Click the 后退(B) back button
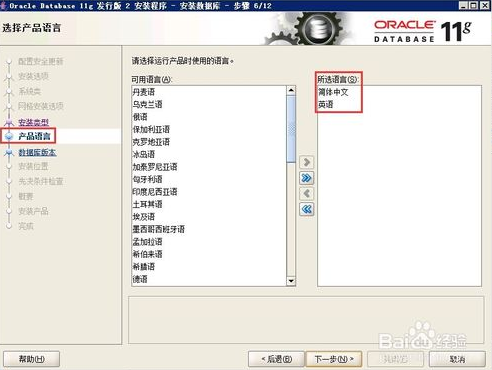This screenshot has width=492, height=370. coord(276,359)
